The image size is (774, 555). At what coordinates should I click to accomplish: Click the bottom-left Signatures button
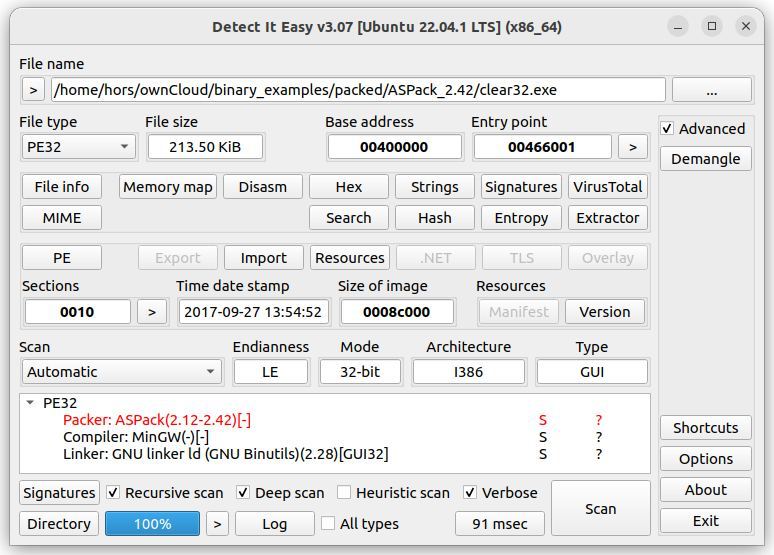(59, 493)
